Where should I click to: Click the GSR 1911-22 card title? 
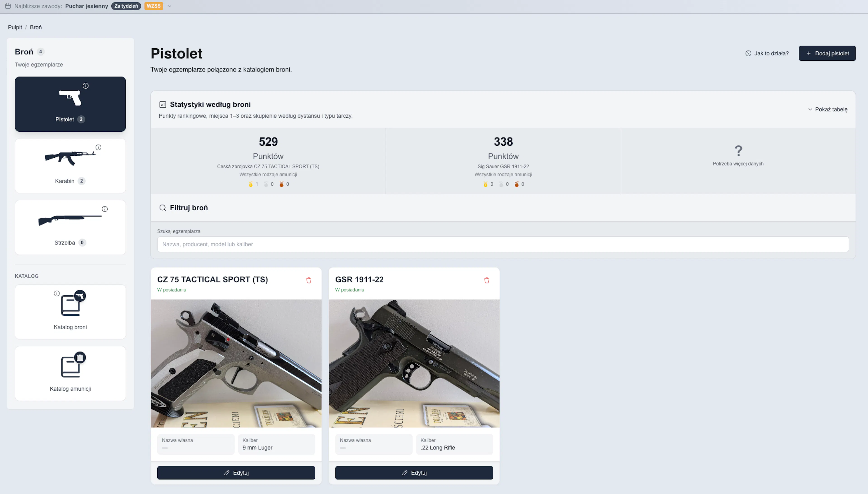coord(359,280)
